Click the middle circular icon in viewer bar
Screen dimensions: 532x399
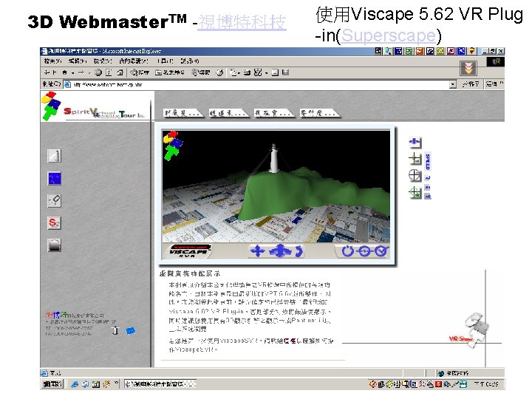(x=365, y=251)
